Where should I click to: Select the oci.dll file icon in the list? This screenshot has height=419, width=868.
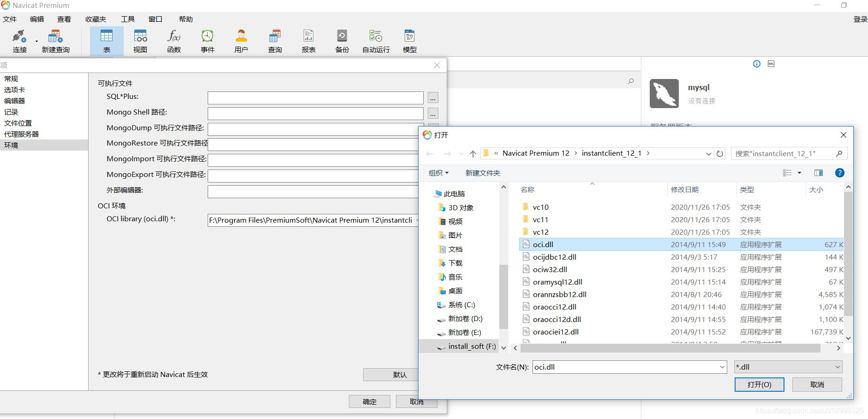point(526,244)
